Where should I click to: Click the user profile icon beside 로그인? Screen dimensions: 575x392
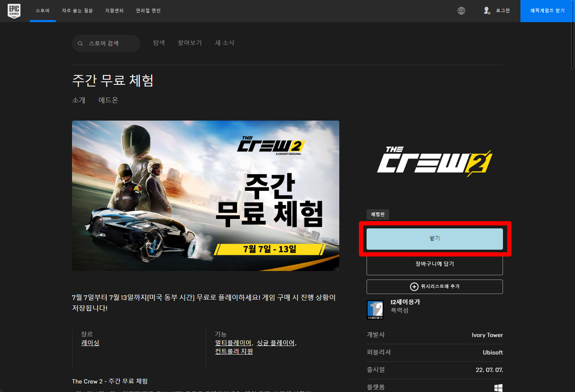pyautogui.click(x=487, y=11)
